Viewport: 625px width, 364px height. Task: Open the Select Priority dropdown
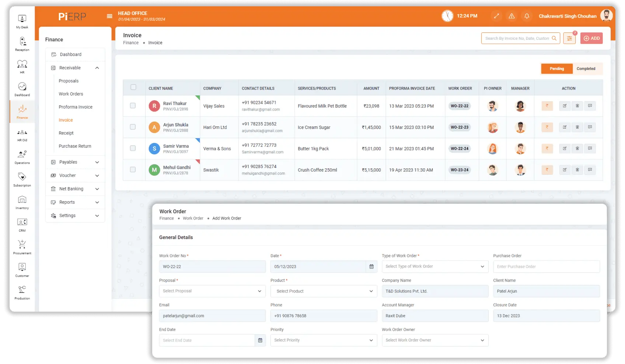click(x=323, y=340)
